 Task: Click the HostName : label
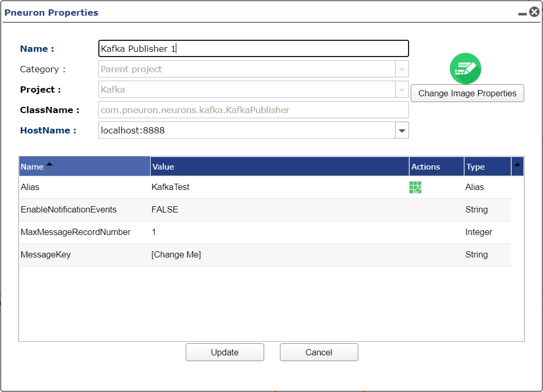click(x=48, y=130)
